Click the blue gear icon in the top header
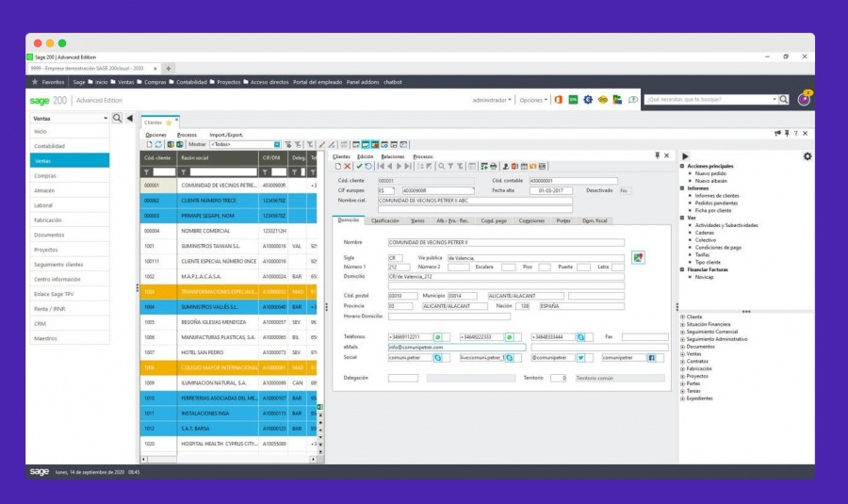The image size is (848, 504). click(588, 100)
